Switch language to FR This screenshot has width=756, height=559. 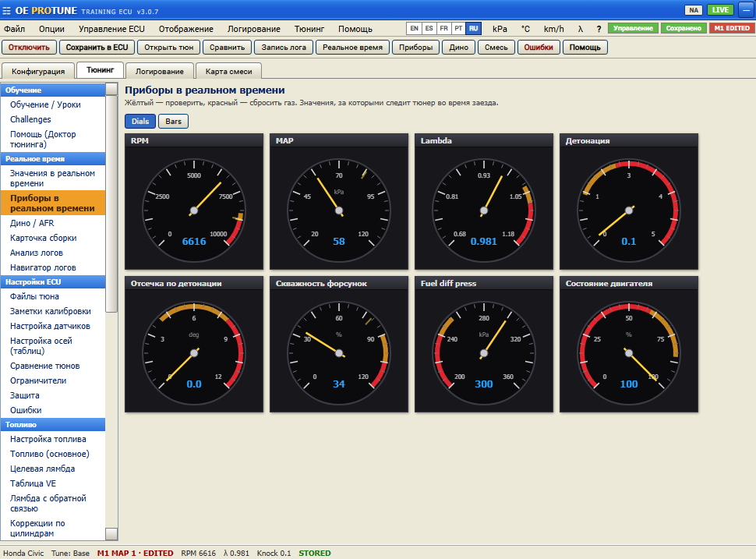(443, 28)
